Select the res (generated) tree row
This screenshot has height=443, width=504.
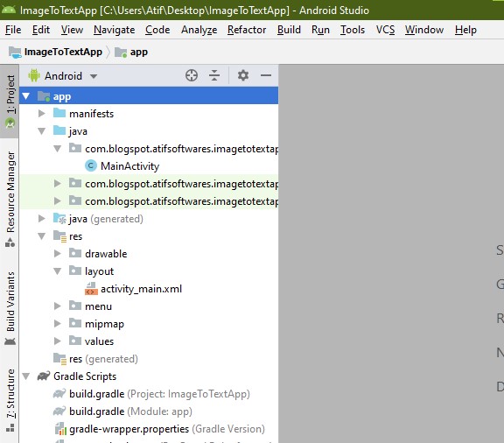pos(149,359)
